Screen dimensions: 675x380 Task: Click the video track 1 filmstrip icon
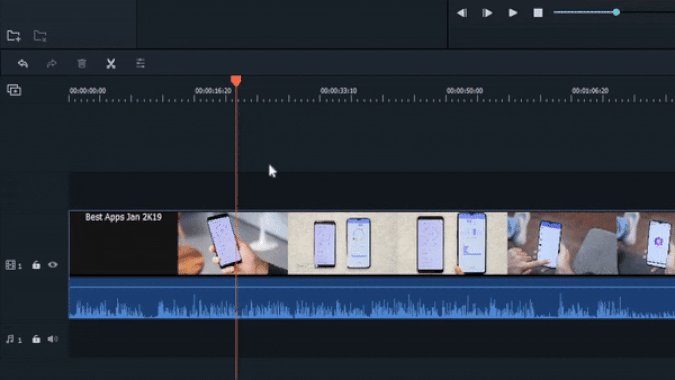[10, 265]
